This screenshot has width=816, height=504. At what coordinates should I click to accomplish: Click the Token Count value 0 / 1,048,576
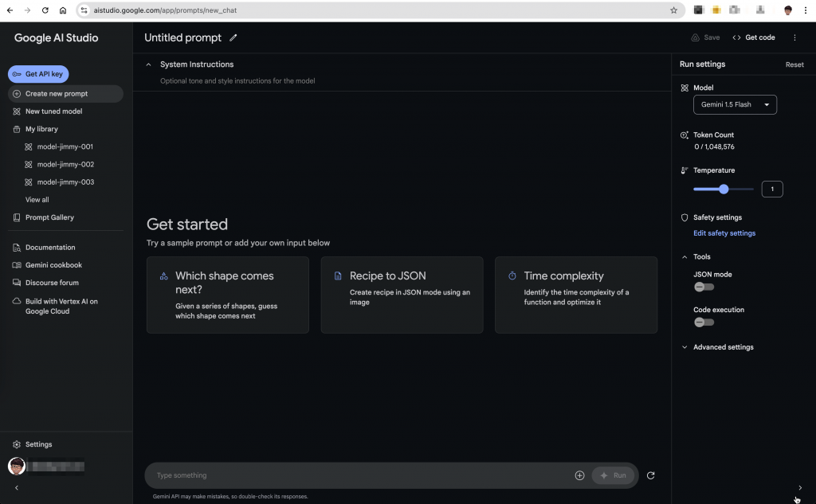(x=714, y=147)
